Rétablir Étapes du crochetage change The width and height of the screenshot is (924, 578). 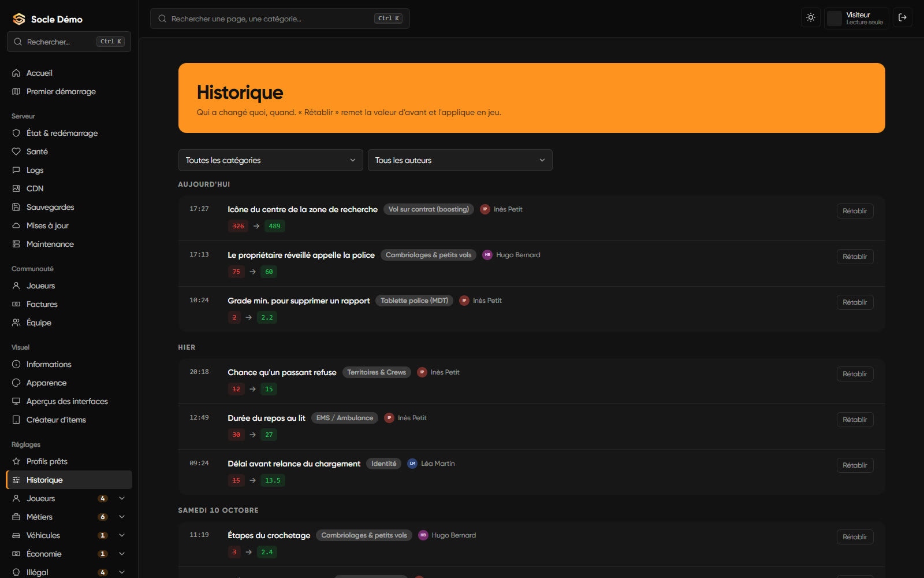point(855,537)
